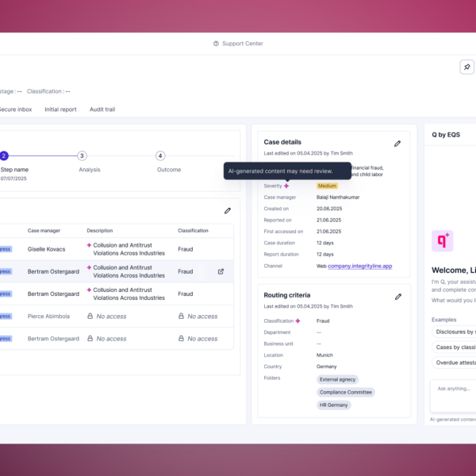Click the Q by EQS panel title
The image size is (476, 476).
tap(446, 135)
